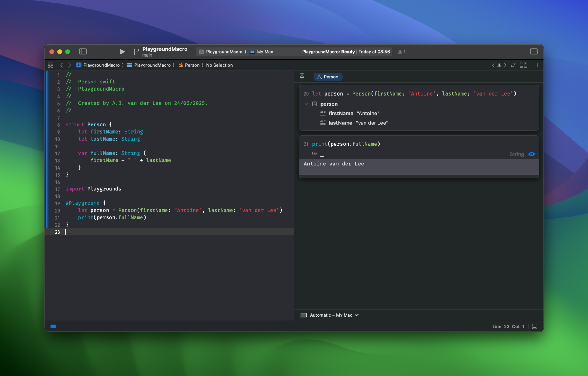
Task: Go back with the left chevron
Action: tap(62, 65)
